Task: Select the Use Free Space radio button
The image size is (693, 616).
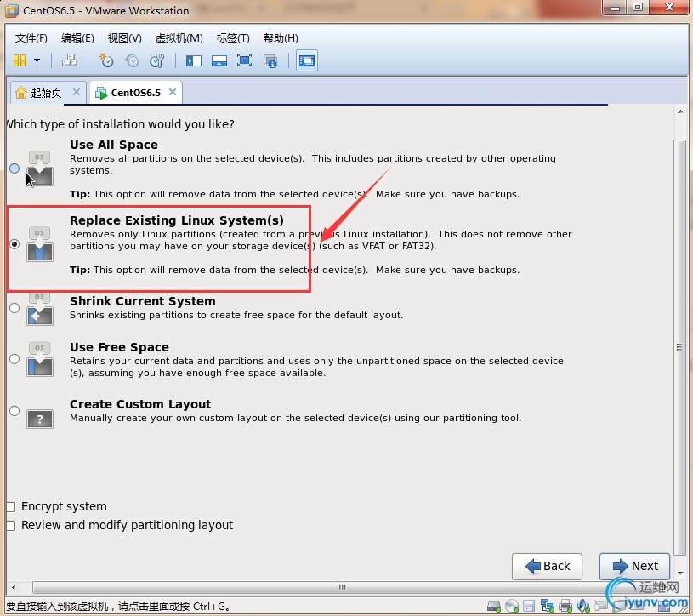Action: [14, 359]
